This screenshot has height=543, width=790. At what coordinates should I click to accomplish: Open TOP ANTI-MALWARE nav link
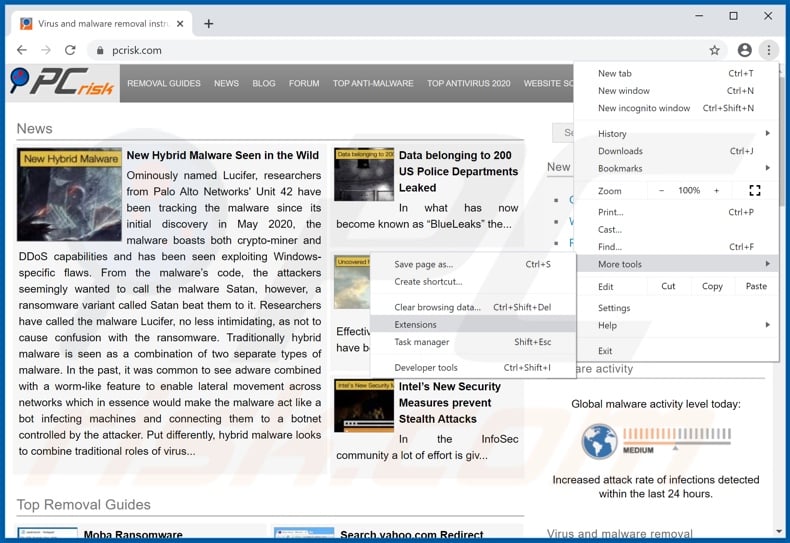pos(373,84)
